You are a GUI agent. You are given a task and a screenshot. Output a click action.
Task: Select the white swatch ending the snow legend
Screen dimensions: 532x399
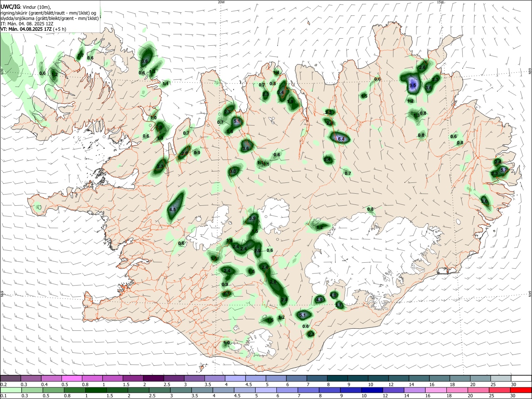(x=522, y=378)
